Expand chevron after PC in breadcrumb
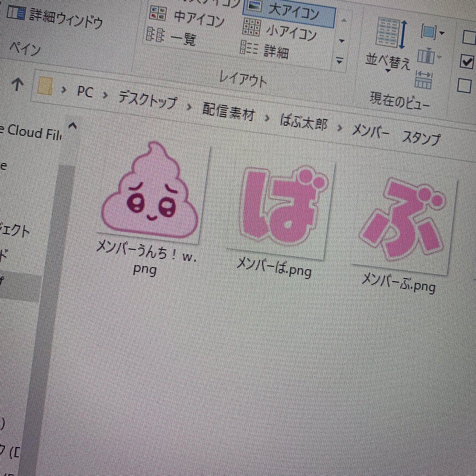This screenshot has height=476, width=476. point(106,95)
